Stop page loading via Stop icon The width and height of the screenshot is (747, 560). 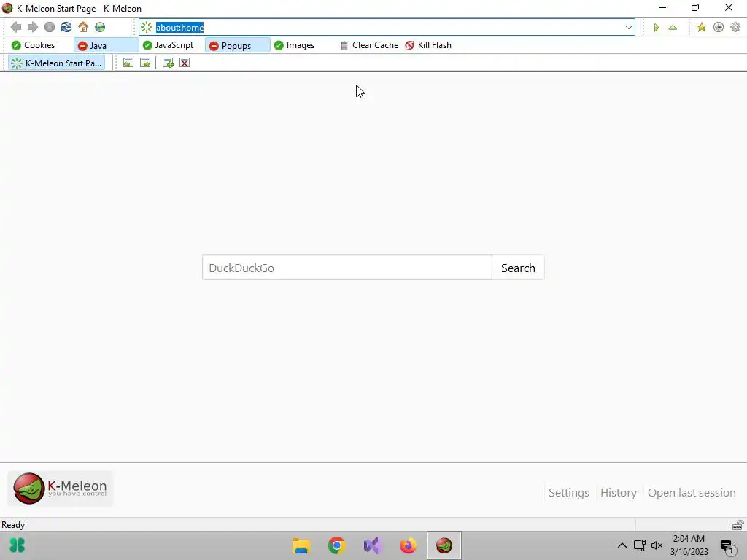pyautogui.click(x=50, y=27)
